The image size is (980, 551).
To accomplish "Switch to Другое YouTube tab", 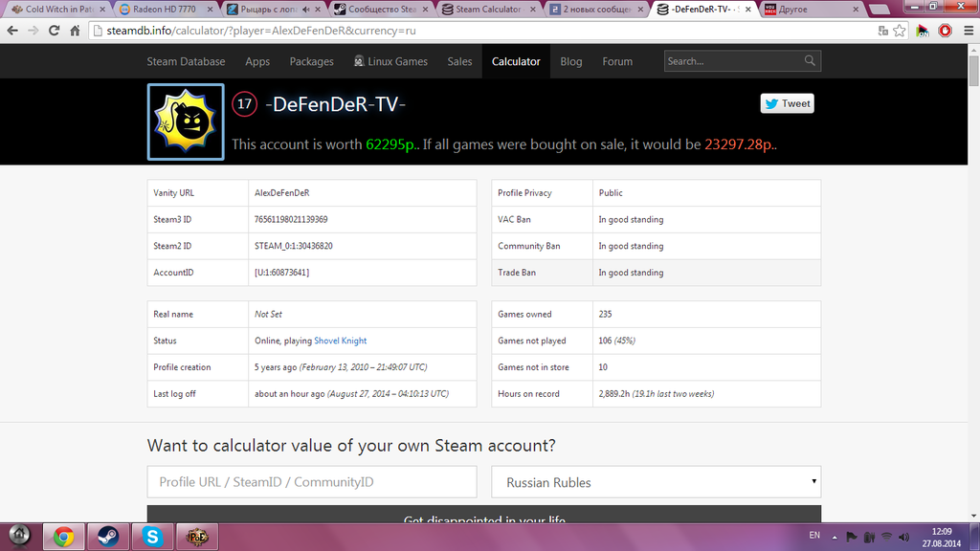I will coord(810,10).
